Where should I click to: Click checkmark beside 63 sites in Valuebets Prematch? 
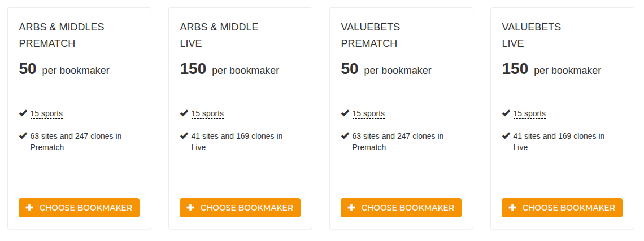pyautogui.click(x=345, y=136)
